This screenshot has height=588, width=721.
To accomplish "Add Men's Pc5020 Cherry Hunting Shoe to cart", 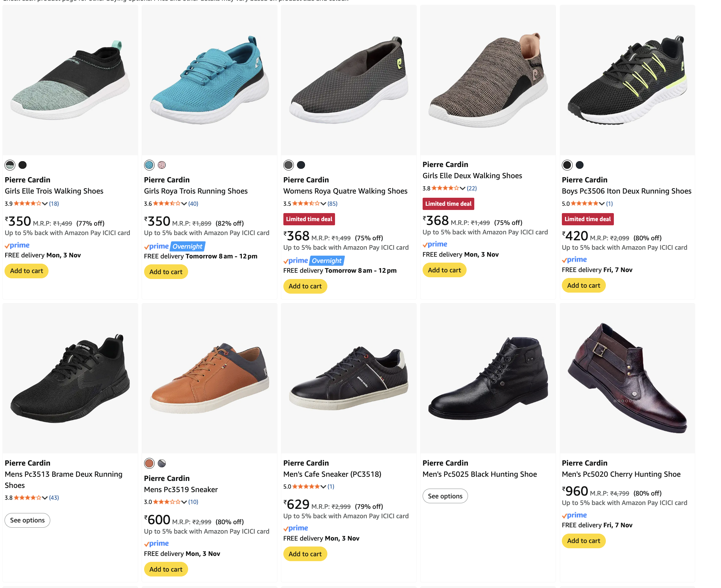I will tap(584, 541).
